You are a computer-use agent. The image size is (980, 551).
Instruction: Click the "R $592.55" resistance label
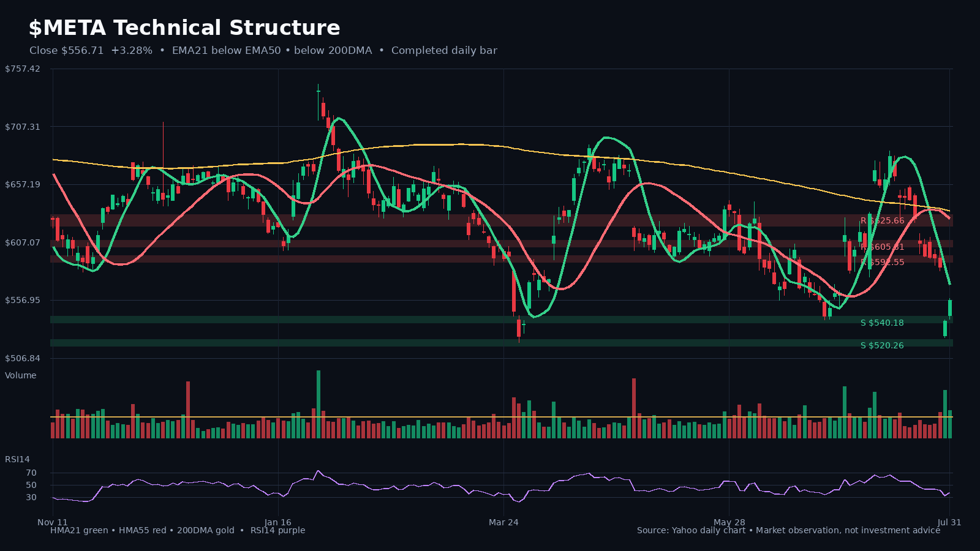point(882,262)
